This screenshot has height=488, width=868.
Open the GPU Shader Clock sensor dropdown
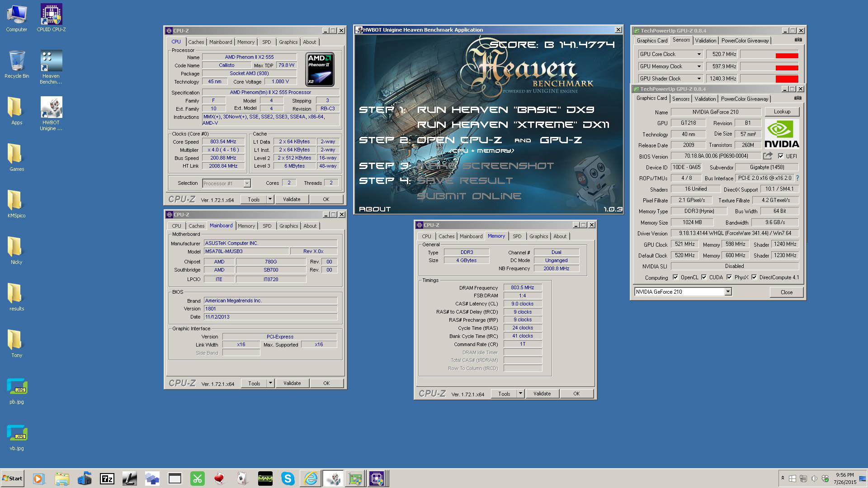coord(699,79)
